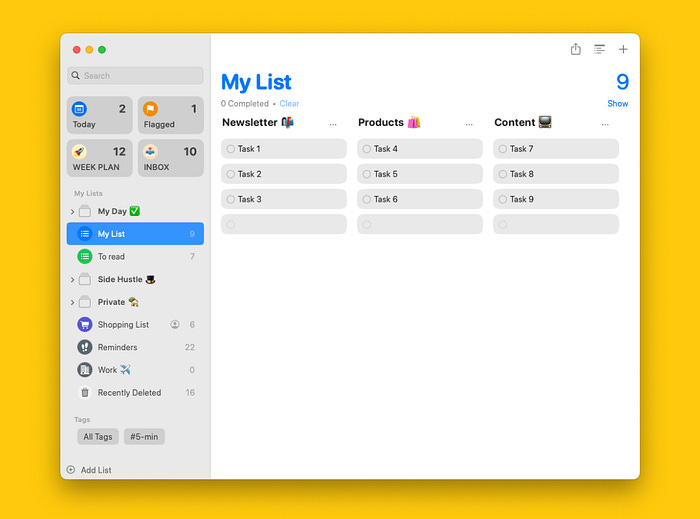Mark Task 5 as completed

(x=367, y=174)
